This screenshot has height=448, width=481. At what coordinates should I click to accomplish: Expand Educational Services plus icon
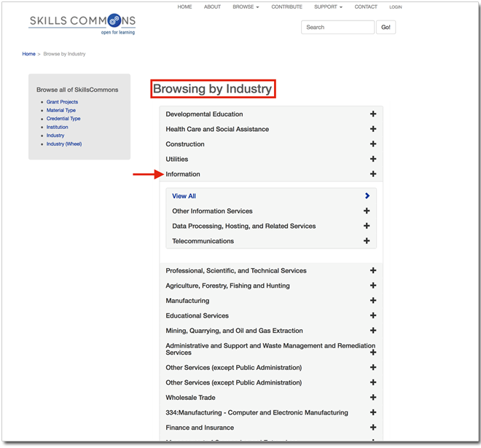pyautogui.click(x=373, y=316)
